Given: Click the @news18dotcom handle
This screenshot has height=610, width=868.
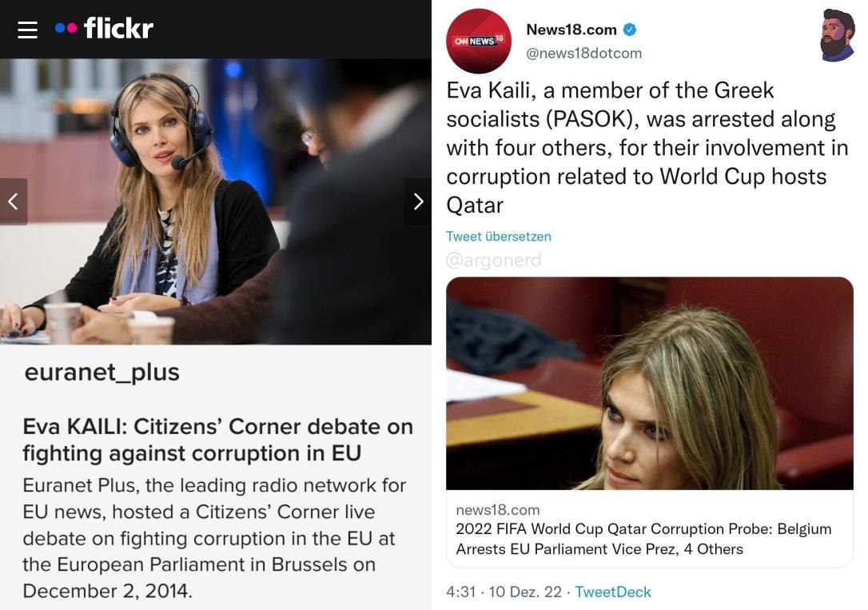Looking at the screenshot, I should coord(583,53).
